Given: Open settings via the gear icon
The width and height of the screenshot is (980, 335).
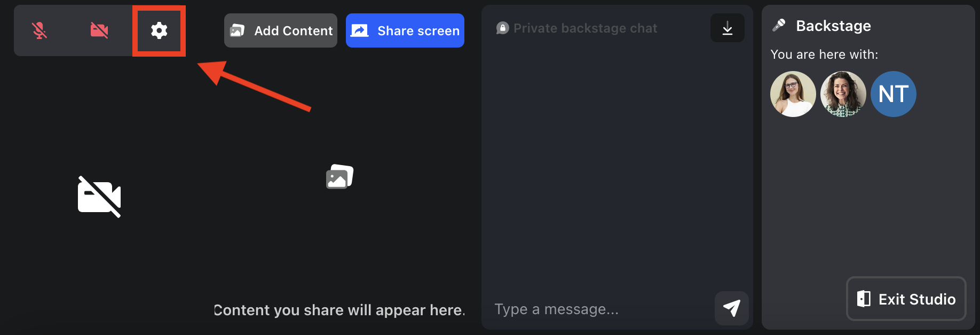Looking at the screenshot, I should tap(159, 30).
